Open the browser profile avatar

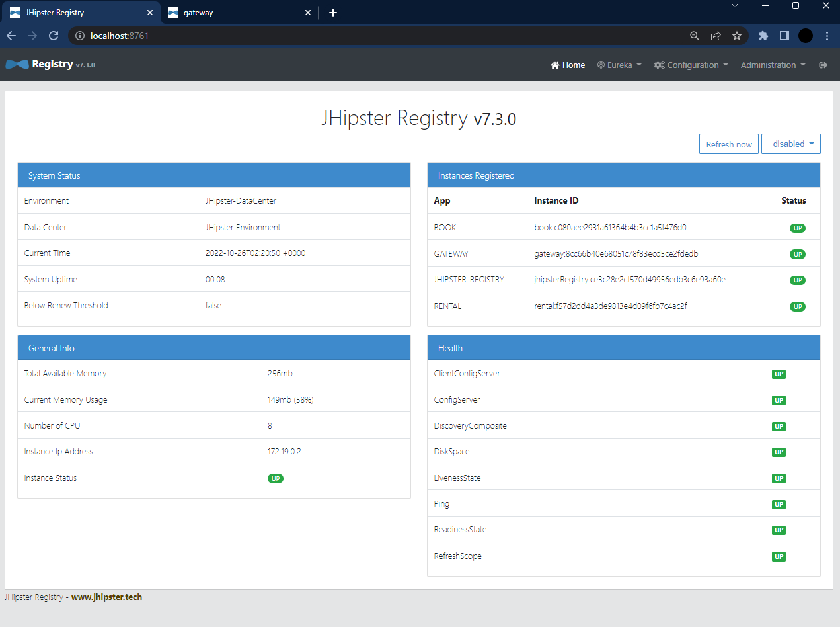(806, 36)
